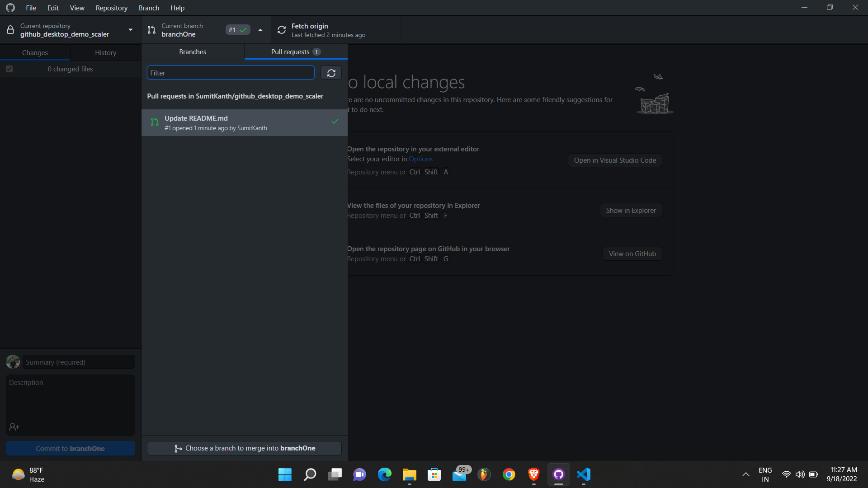Click the repository lock icon

[x=10, y=29]
